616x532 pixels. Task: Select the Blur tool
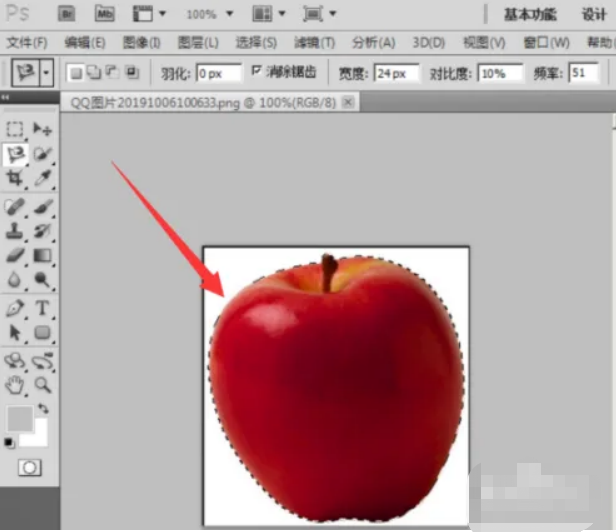15,280
